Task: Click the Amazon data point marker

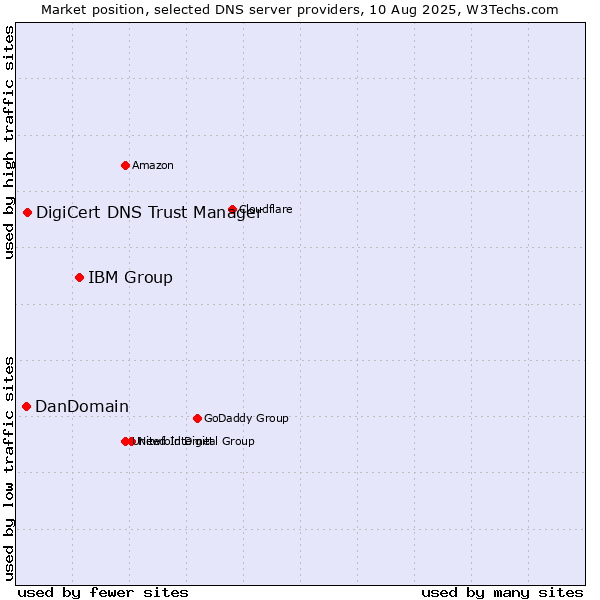Action: [x=125, y=166]
